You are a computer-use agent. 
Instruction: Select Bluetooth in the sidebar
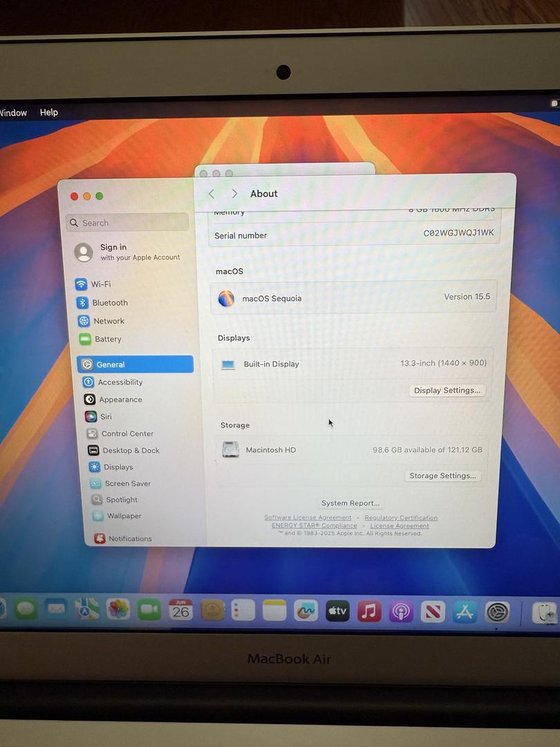click(109, 303)
